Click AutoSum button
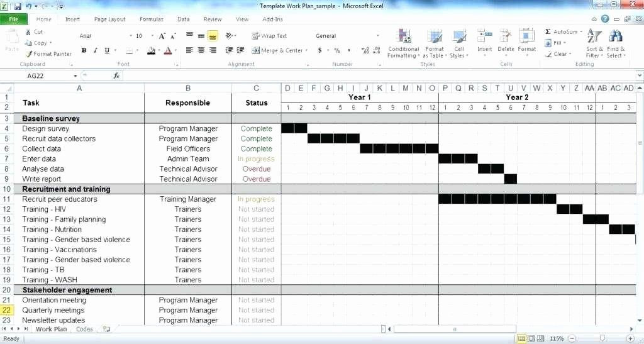Image resolution: width=644 pixels, height=344 pixels. click(x=562, y=31)
